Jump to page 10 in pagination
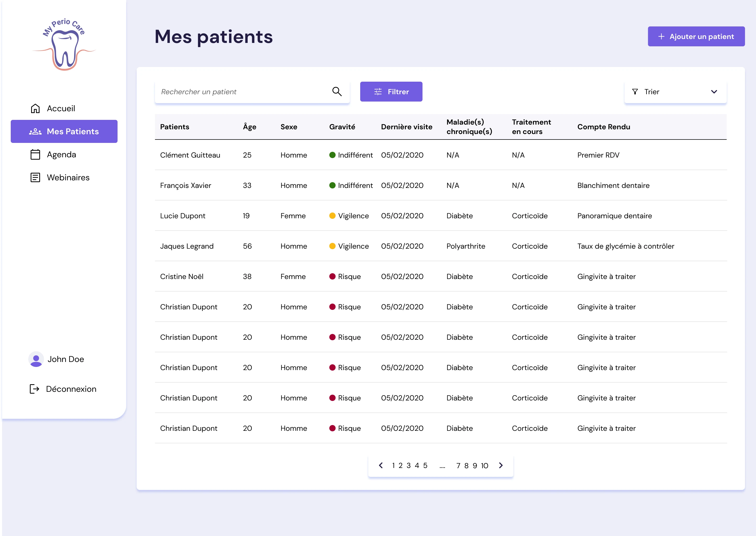 pos(484,465)
